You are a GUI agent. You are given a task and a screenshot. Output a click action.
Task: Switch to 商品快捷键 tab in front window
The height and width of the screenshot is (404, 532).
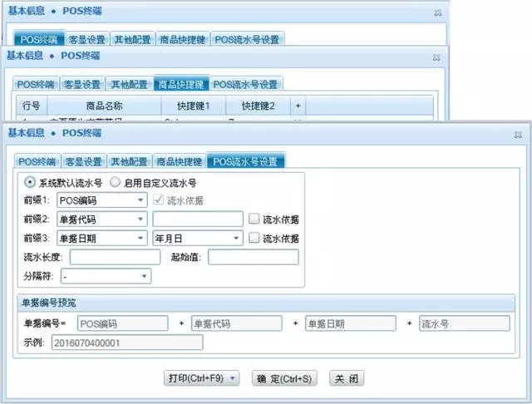point(180,161)
